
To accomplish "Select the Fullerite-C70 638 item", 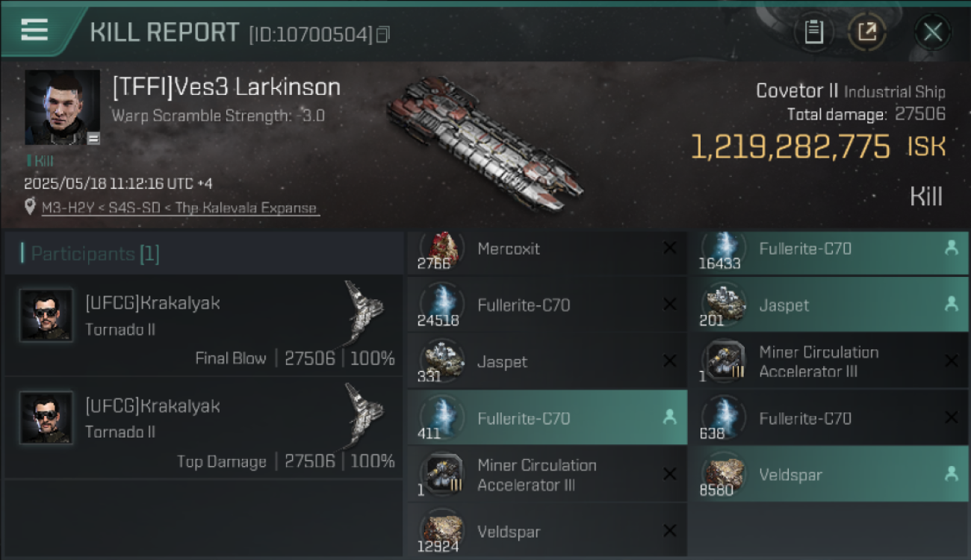I will [829, 418].
